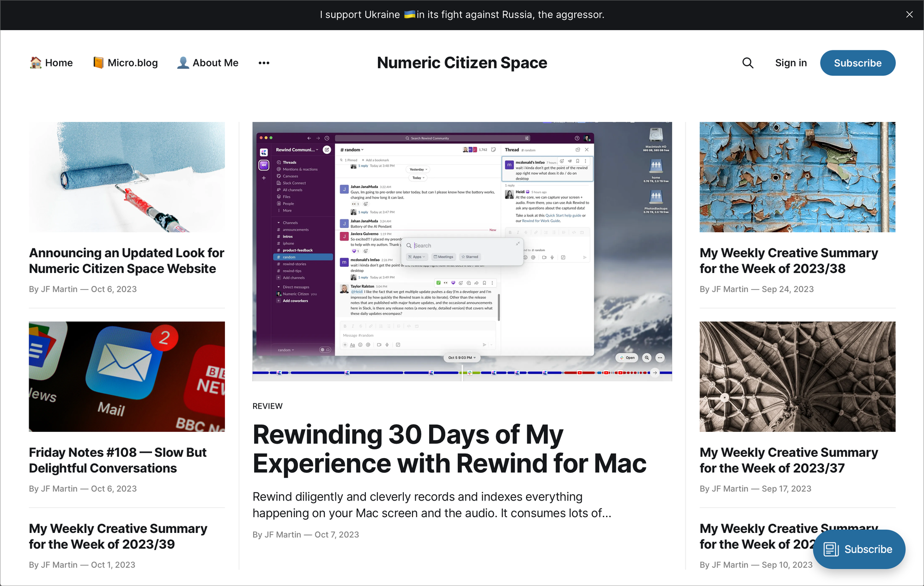The width and height of the screenshot is (924, 586).
Task: Open Friday Notes #108 post
Action: coord(117,460)
